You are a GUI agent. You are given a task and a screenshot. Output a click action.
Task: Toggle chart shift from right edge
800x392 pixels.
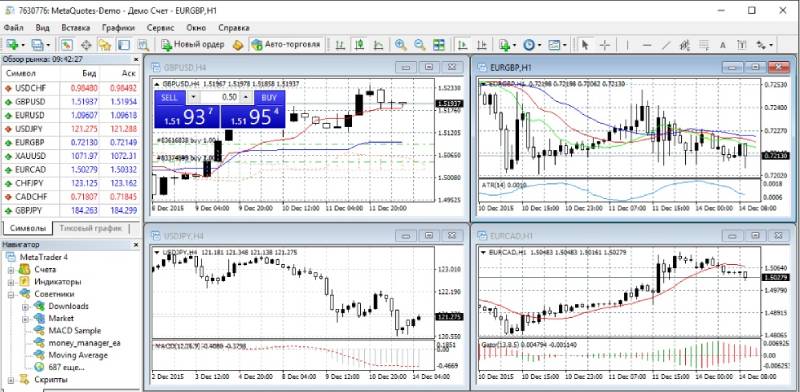(x=482, y=45)
